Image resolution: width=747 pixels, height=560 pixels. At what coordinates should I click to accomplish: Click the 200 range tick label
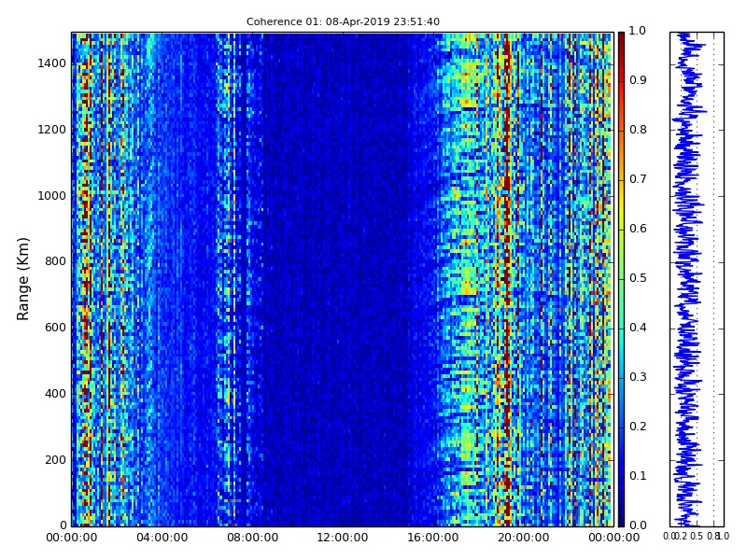coord(55,460)
